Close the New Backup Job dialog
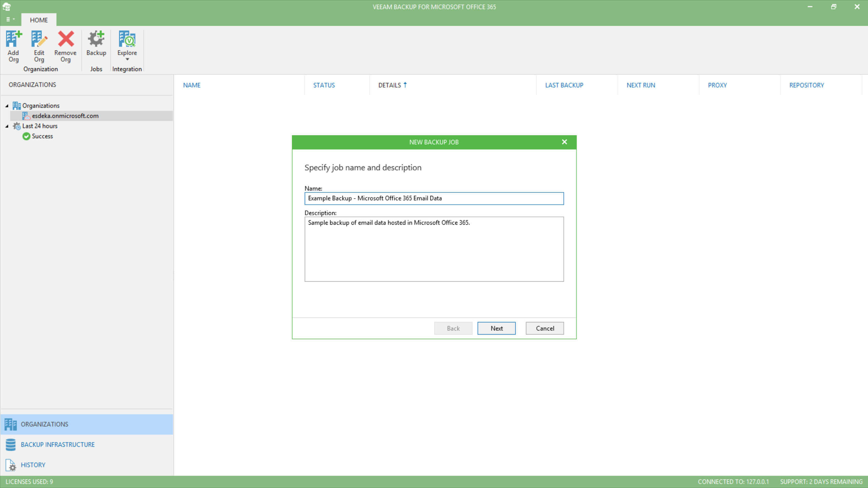The image size is (868, 488). coord(564,142)
